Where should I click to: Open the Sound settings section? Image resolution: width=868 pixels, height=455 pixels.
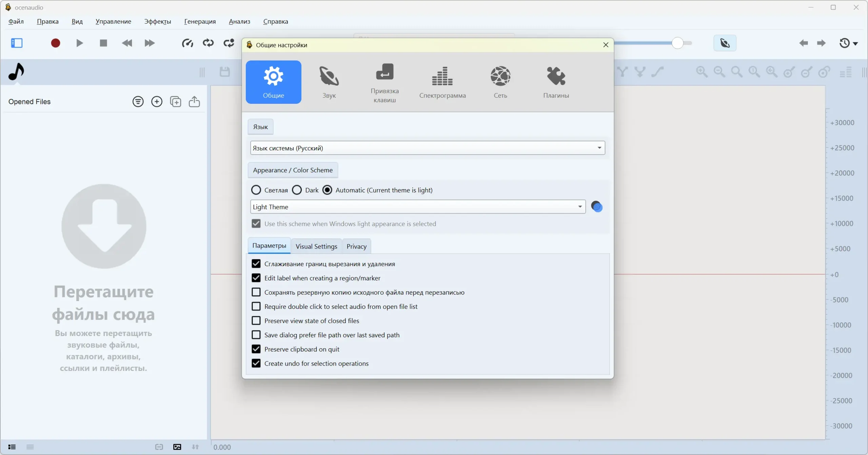click(329, 82)
